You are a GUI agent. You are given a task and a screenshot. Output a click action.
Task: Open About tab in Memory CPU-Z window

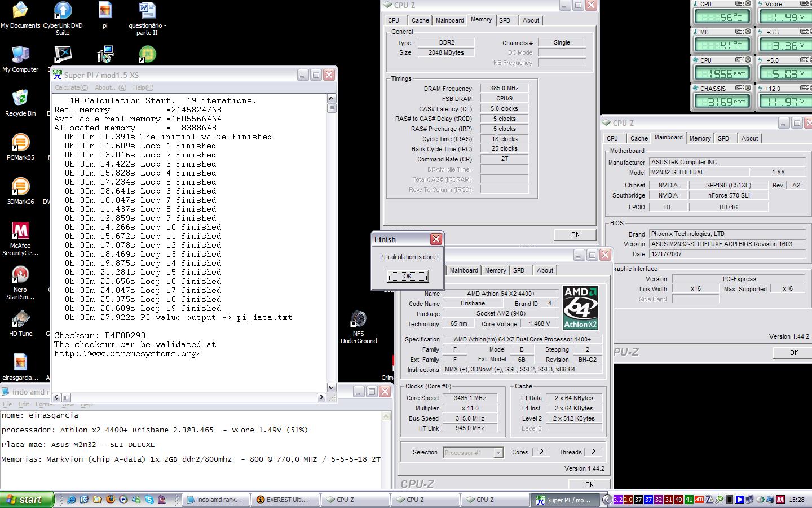(531, 20)
